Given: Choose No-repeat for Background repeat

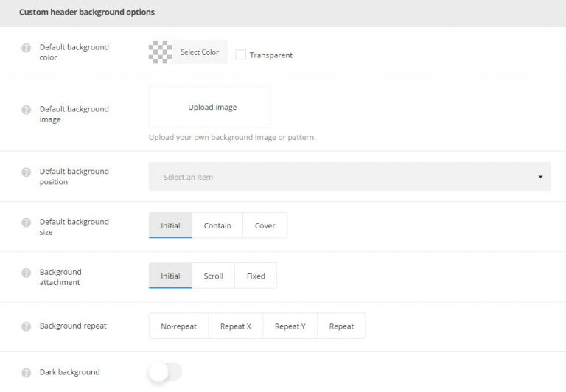Looking at the screenshot, I should pos(178,326).
